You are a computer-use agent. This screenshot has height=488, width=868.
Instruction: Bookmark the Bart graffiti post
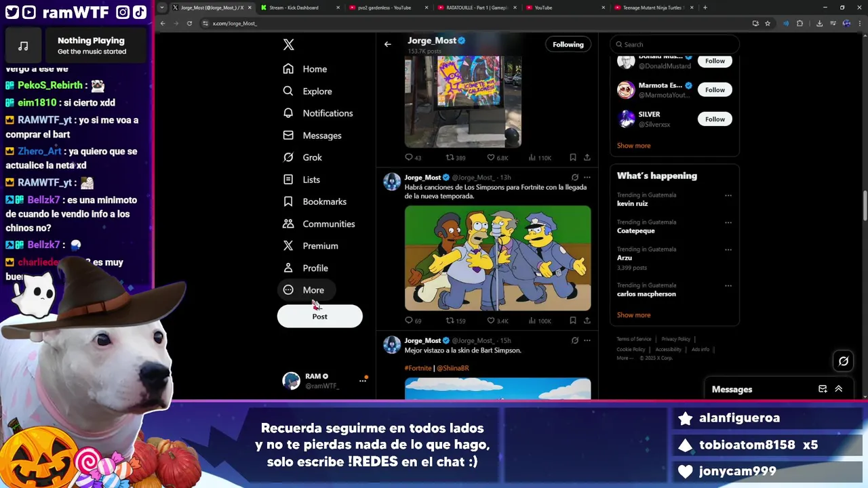tap(573, 157)
